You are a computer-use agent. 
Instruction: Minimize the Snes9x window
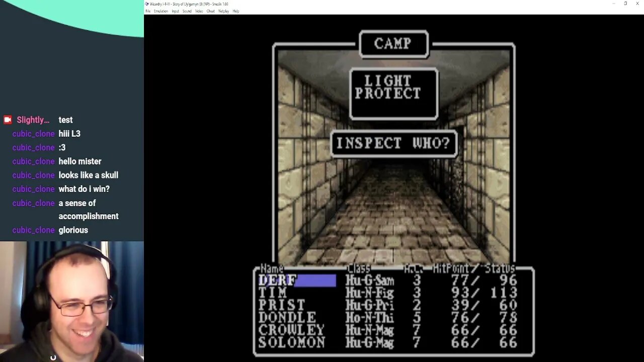pyautogui.click(x=613, y=4)
